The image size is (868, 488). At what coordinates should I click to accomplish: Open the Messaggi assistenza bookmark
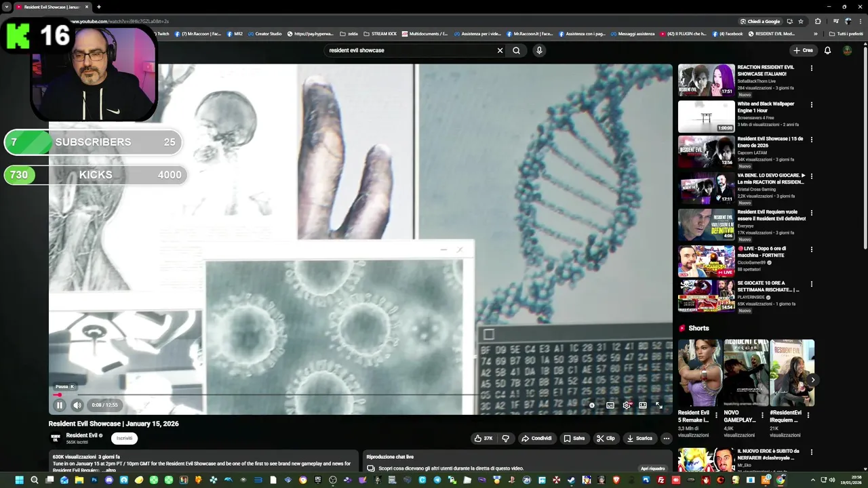[633, 34]
